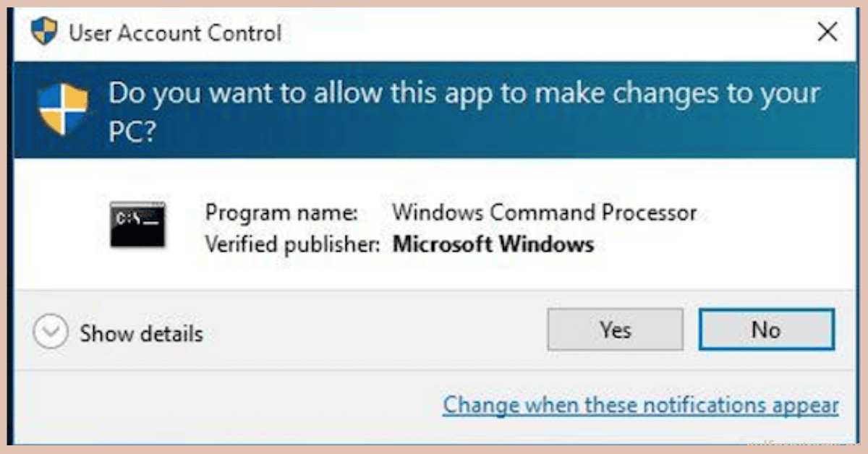
Task: Click the large UAC shield in blue banner
Action: pyautogui.click(x=63, y=108)
